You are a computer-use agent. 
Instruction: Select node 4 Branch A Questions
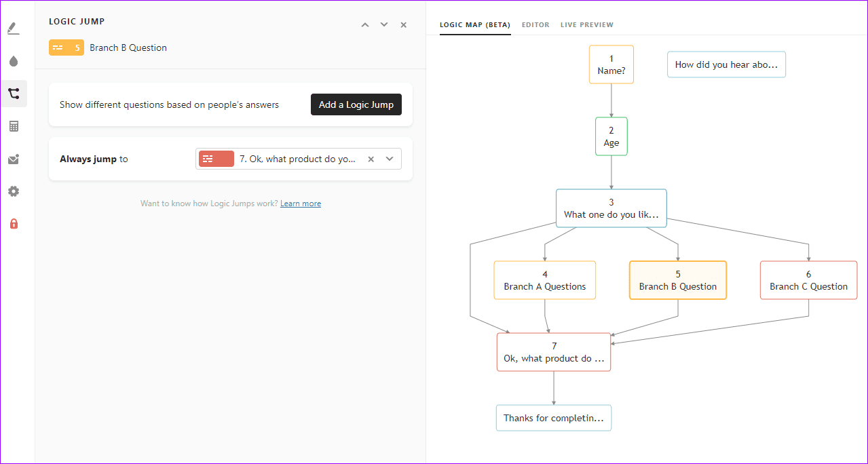point(545,280)
